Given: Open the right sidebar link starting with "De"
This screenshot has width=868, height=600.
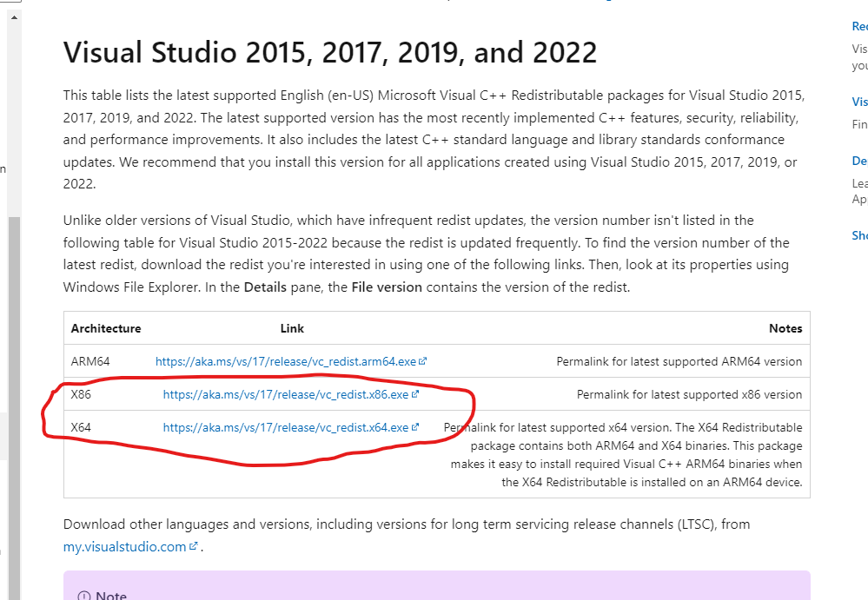Looking at the screenshot, I should coord(859,161).
